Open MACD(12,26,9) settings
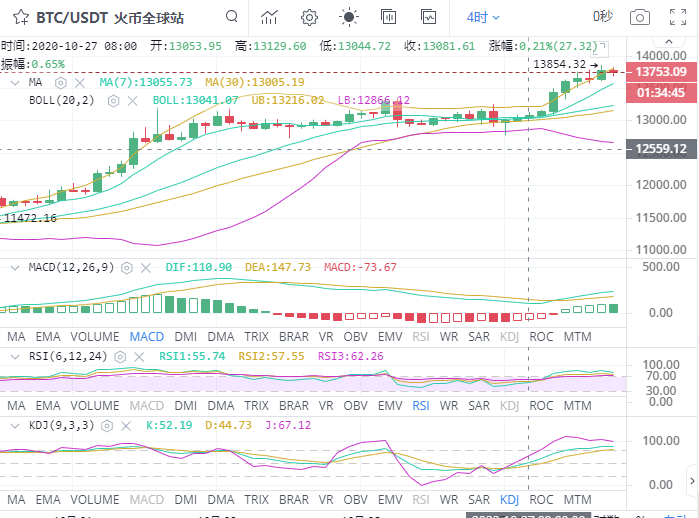699x518 pixels. pyautogui.click(x=127, y=267)
